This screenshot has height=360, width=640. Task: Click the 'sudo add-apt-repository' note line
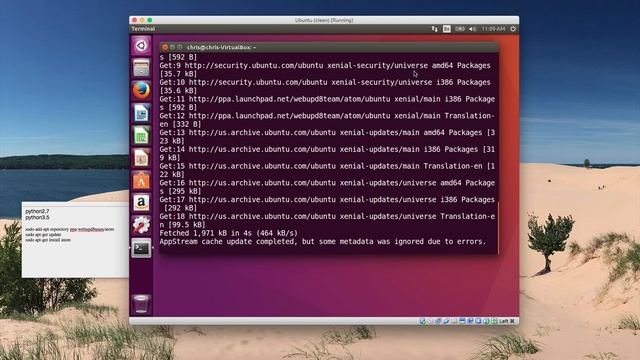(70, 229)
